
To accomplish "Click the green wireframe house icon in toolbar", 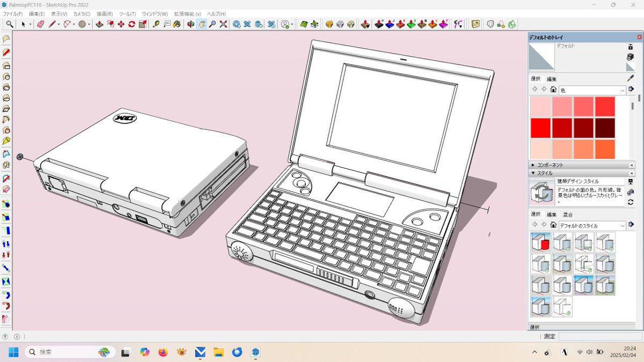I will 512,24.
